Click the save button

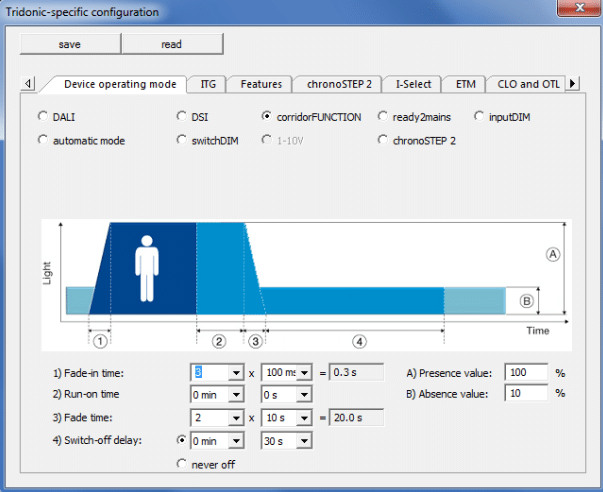(70, 44)
